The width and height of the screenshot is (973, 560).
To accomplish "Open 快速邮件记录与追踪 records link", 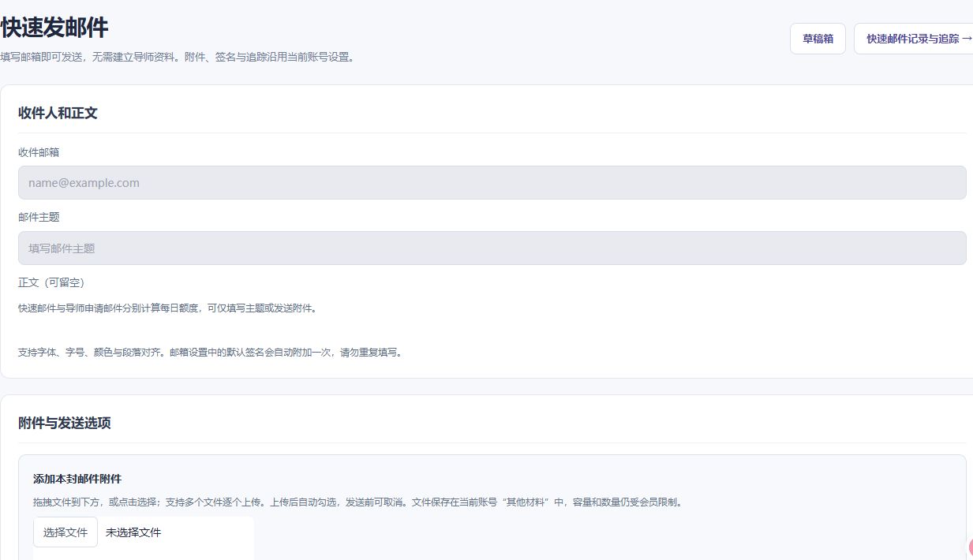I will click(914, 39).
